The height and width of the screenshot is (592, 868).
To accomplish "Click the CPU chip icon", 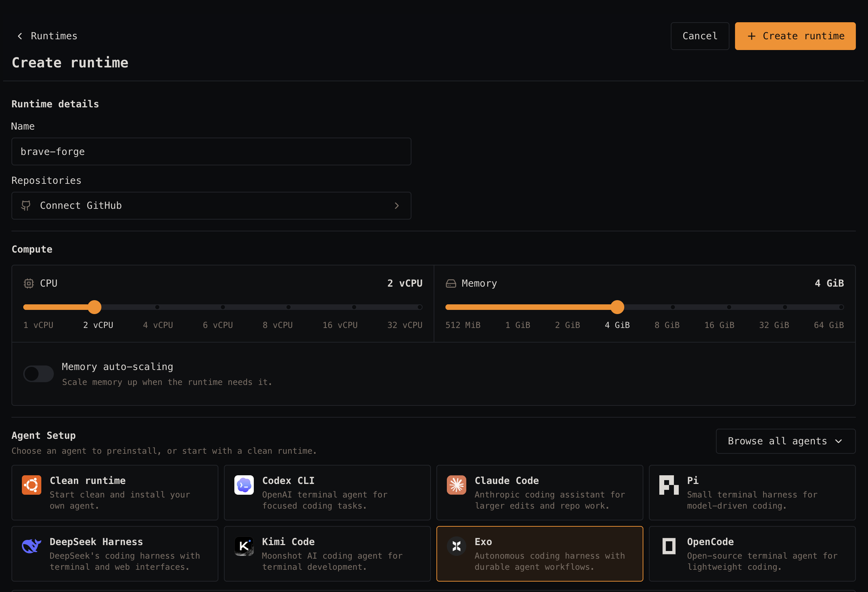I will (x=29, y=283).
